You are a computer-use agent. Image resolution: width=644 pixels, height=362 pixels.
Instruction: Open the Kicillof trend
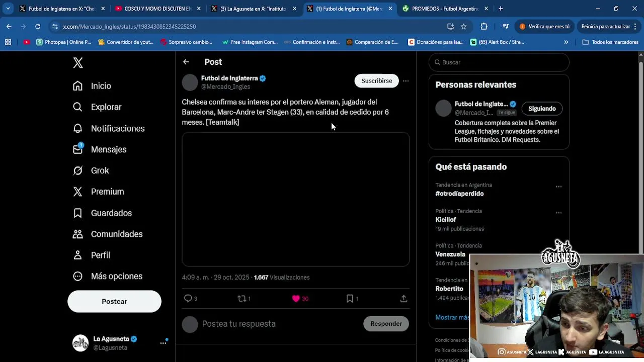[x=446, y=220]
